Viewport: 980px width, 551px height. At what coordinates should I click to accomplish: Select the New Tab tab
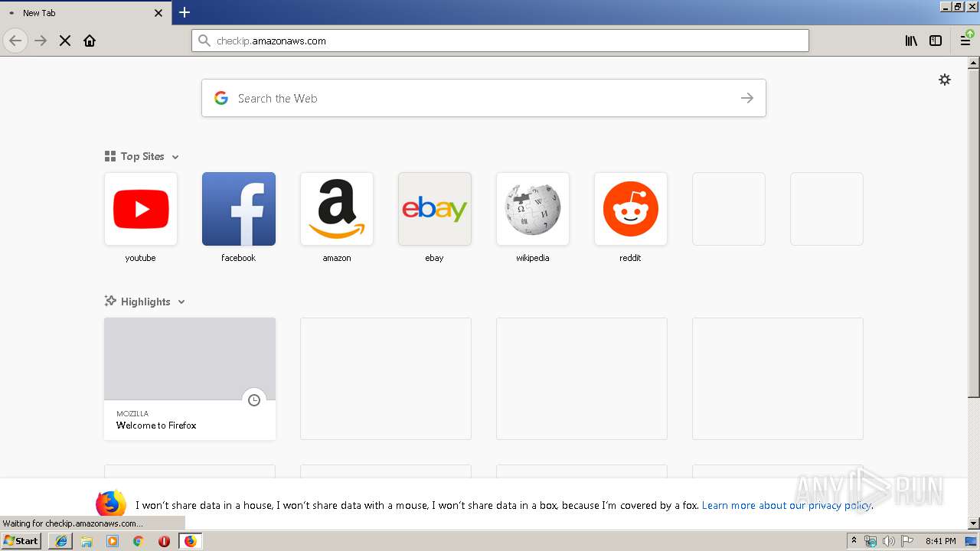coord(84,13)
